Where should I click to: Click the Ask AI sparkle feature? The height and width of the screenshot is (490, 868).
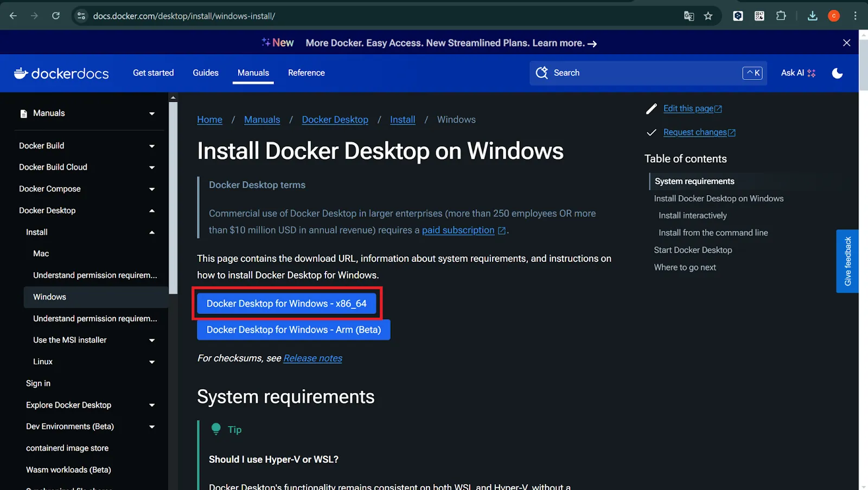click(x=797, y=73)
